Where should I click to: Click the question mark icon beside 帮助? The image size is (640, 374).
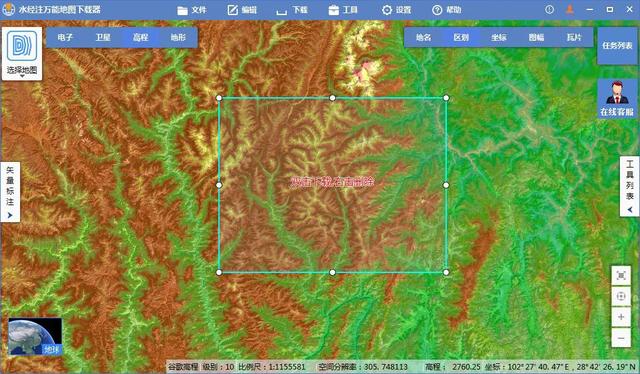437,10
